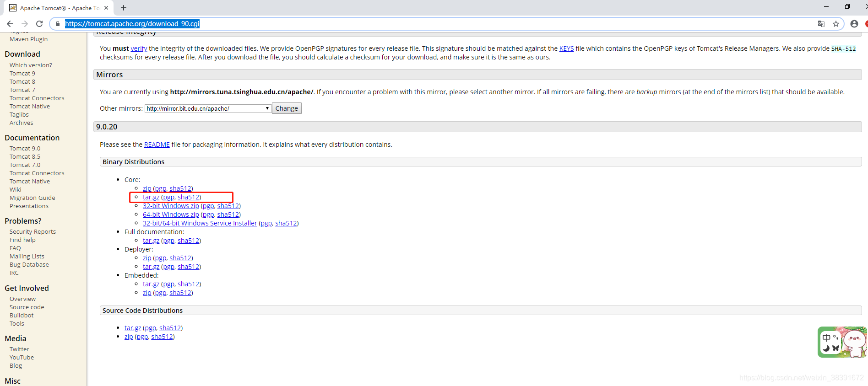Select the Apache Tomcat browser tab
The width and height of the screenshot is (868, 386).
pyautogui.click(x=59, y=8)
